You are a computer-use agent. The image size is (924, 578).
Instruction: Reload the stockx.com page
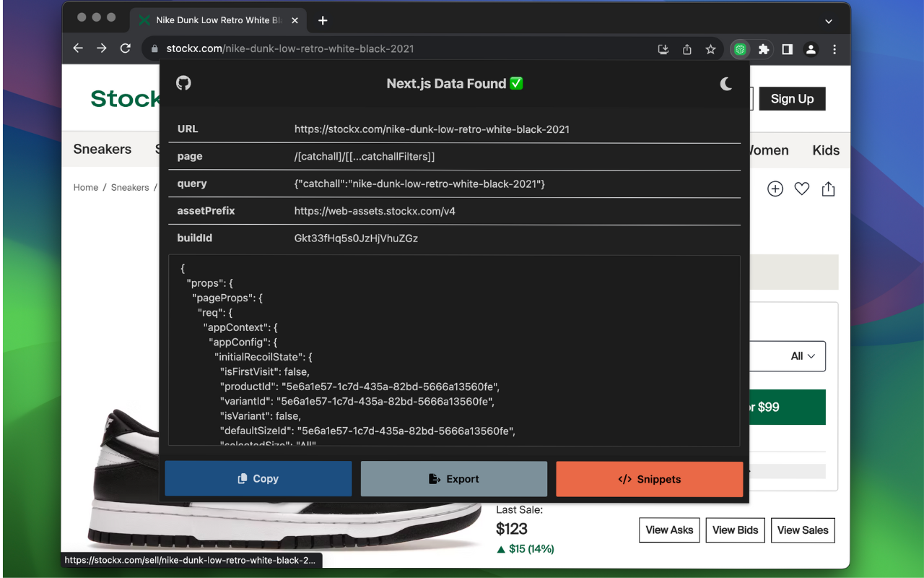[x=125, y=48]
